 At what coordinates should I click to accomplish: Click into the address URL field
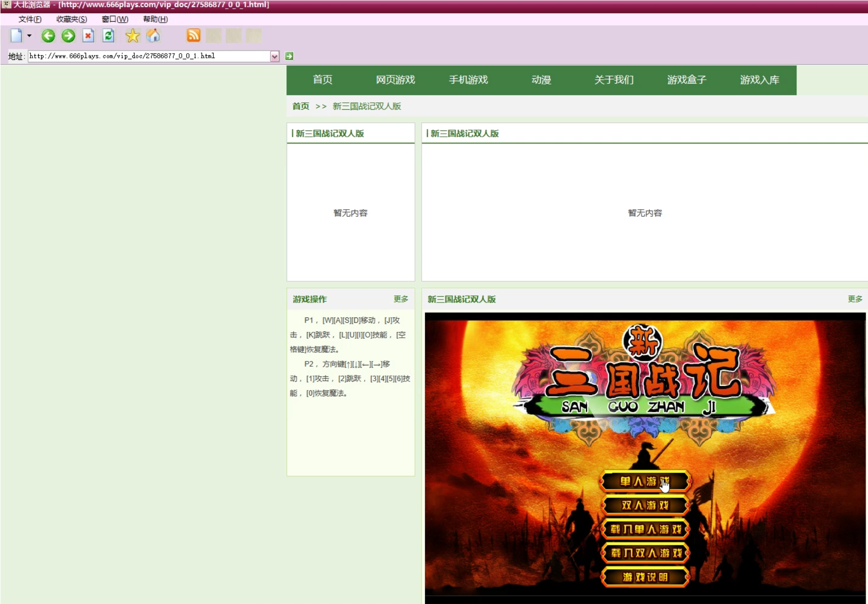[149, 56]
